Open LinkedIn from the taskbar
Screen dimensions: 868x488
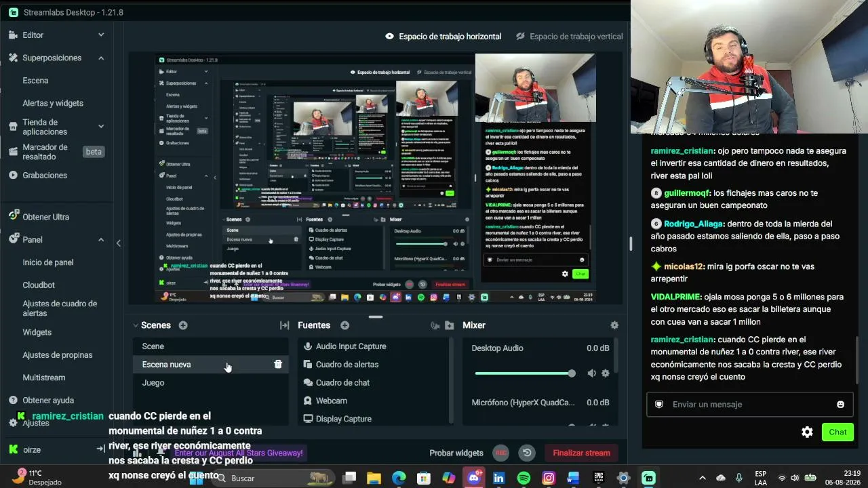[498, 478]
